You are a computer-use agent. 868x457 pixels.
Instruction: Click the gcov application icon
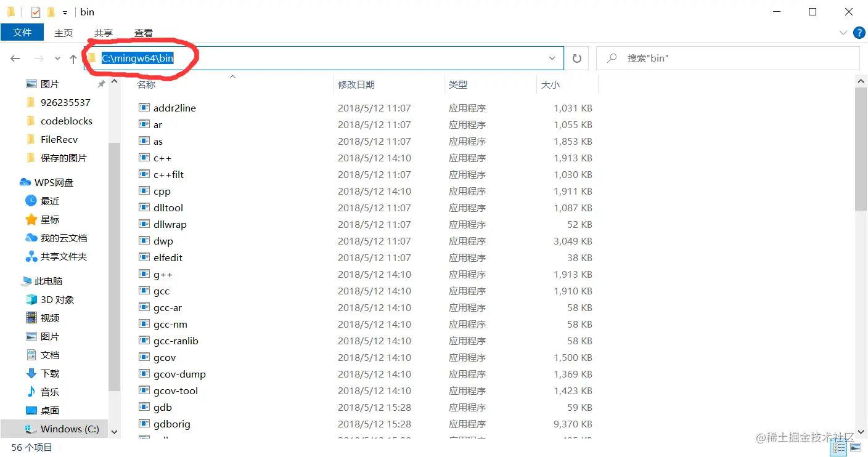coord(144,357)
